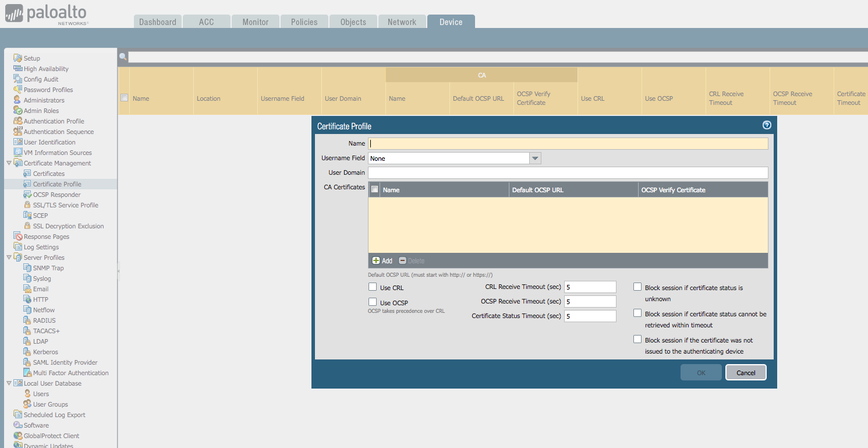The width and height of the screenshot is (868, 448).
Task: Check Block session if certificate status unknown
Action: (x=637, y=287)
